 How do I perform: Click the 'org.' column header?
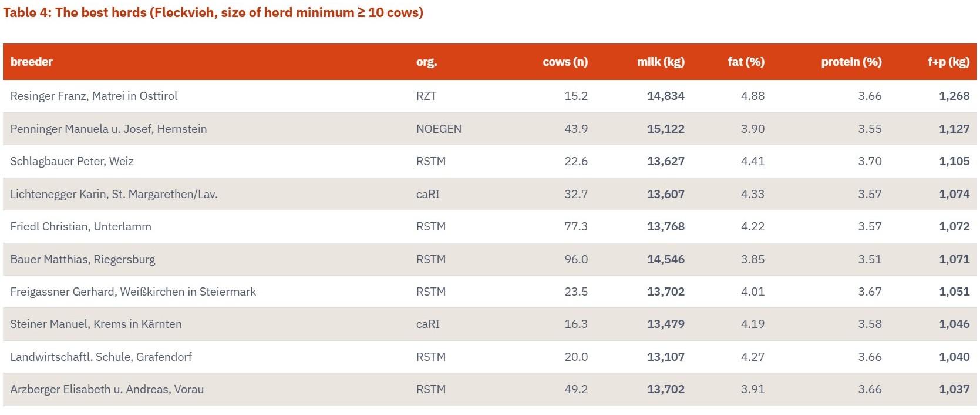(426, 62)
